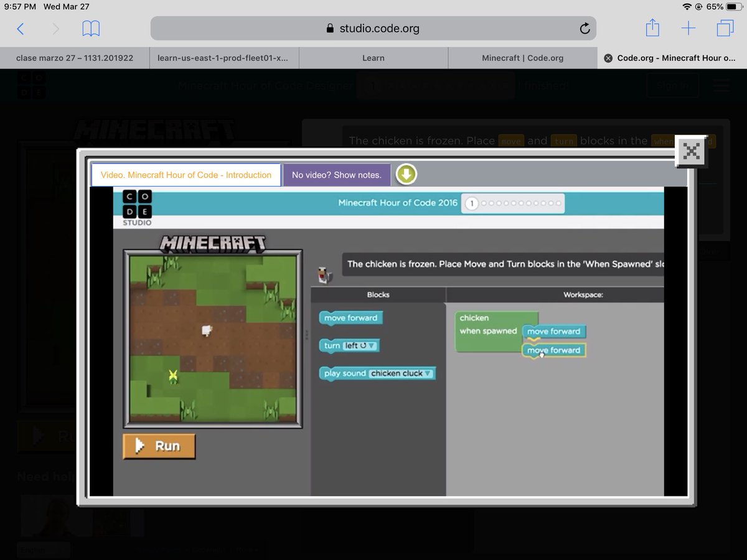Close the Code.org Minecraft Hour tab
747x560 pixels.
click(608, 58)
